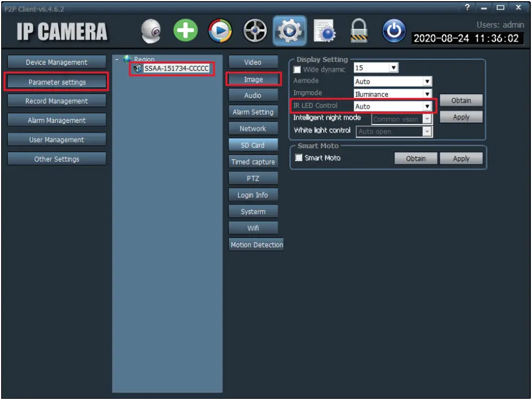Open the playback icon in toolbar
This screenshot has height=400, width=532.
tap(220, 31)
